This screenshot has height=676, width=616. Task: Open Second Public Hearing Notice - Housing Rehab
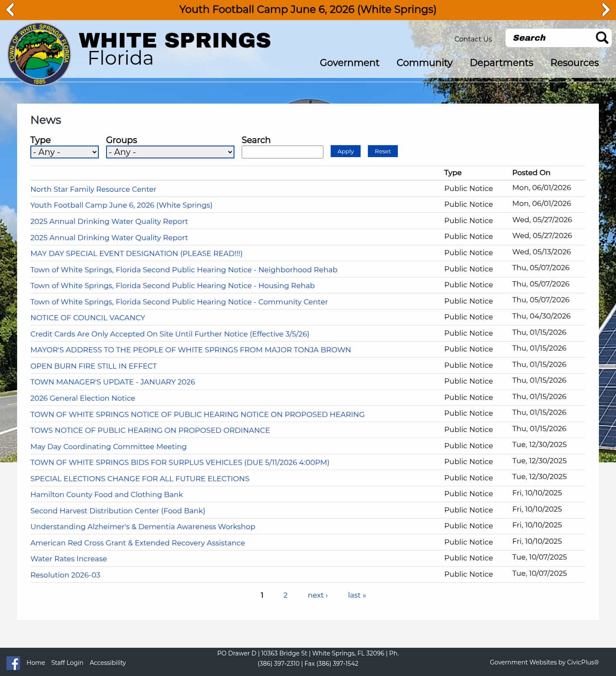pos(172,286)
